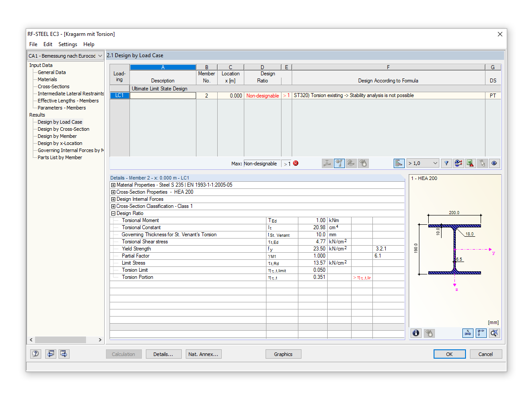This screenshot has height=399, width=532.
Task: Open the Settings menu
Action: (67, 44)
